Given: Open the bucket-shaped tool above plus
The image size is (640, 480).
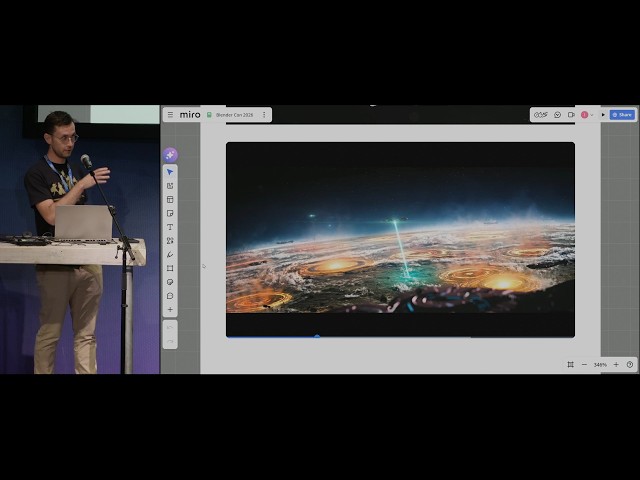Looking at the screenshot, I should (x=170, y=296).
